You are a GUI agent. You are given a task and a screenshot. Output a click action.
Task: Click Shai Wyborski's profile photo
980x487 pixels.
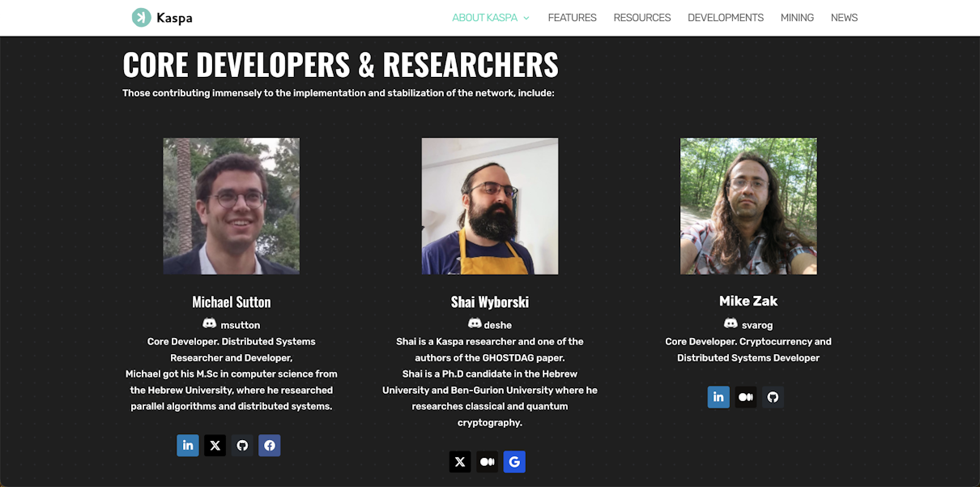click(490, 206)
